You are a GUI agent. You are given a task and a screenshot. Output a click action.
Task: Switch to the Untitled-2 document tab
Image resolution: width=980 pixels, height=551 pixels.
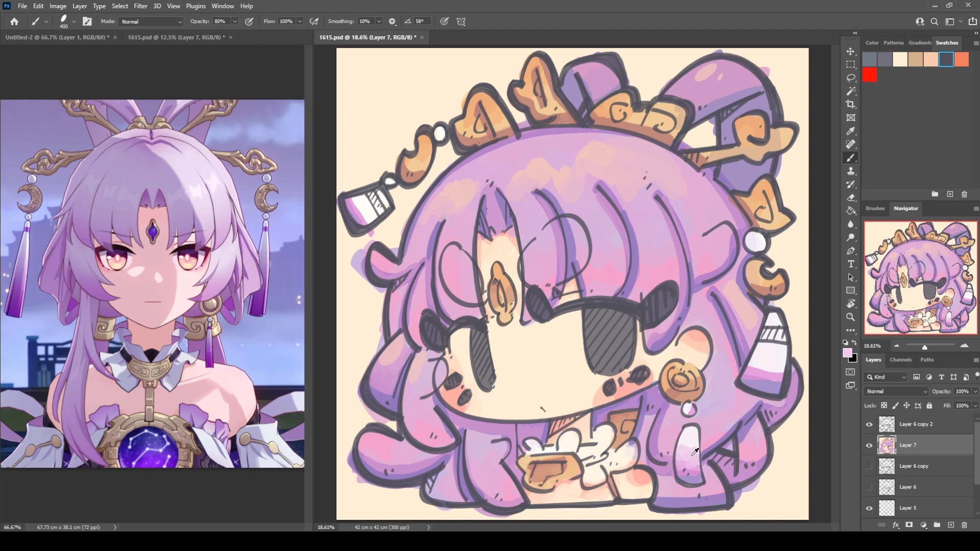(57, 37)
